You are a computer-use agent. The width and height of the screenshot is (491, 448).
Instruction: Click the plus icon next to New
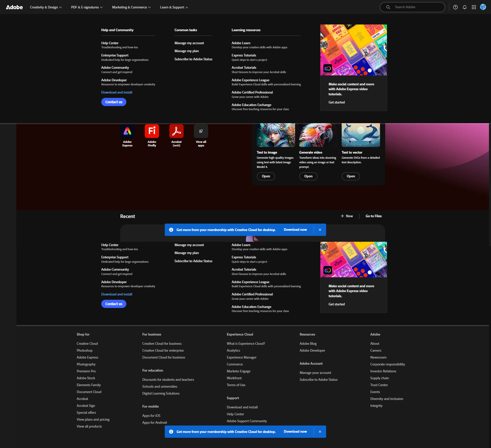pyautogui.click(x=342, y=216)
